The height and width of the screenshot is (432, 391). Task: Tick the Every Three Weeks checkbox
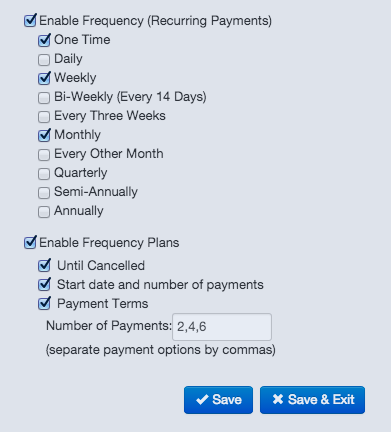tap(44, 116)
